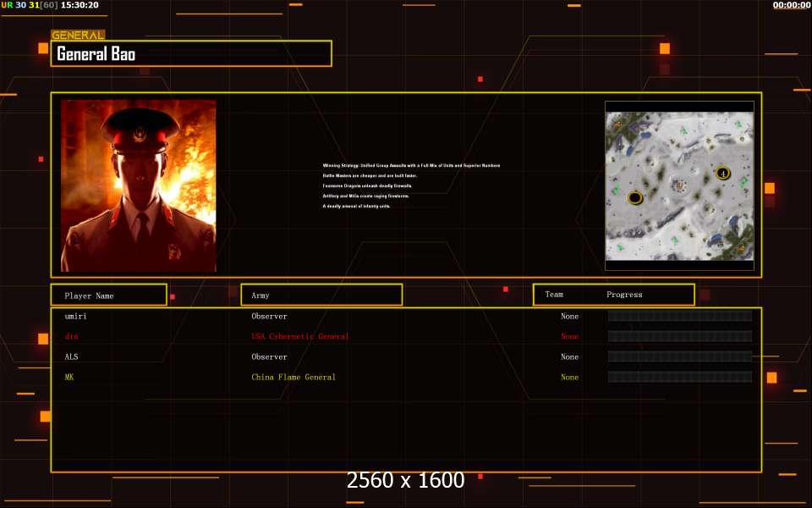Click the yellow 'GENERAL' label tag

tap(78, 35)
